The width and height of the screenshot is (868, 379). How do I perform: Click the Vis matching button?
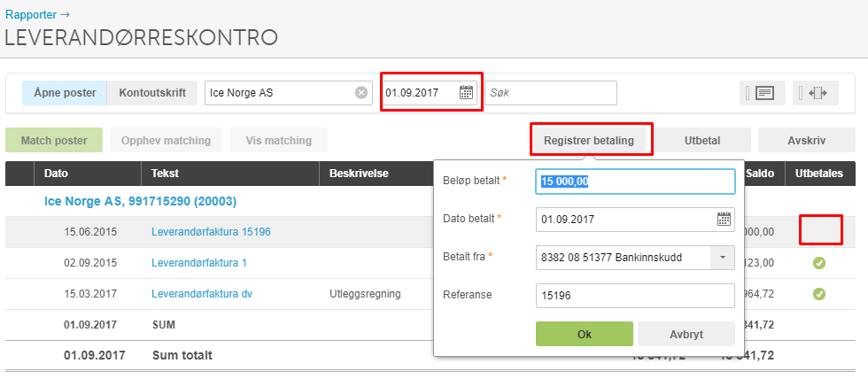pyautogui.click(x=279, y=141)
